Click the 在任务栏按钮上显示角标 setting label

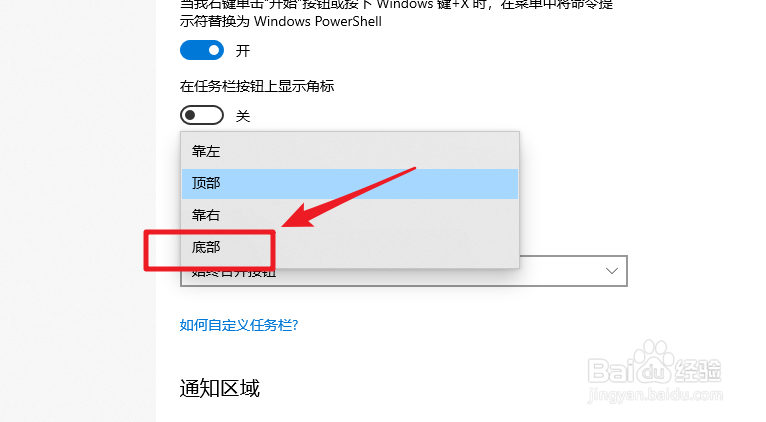point(256,86)
